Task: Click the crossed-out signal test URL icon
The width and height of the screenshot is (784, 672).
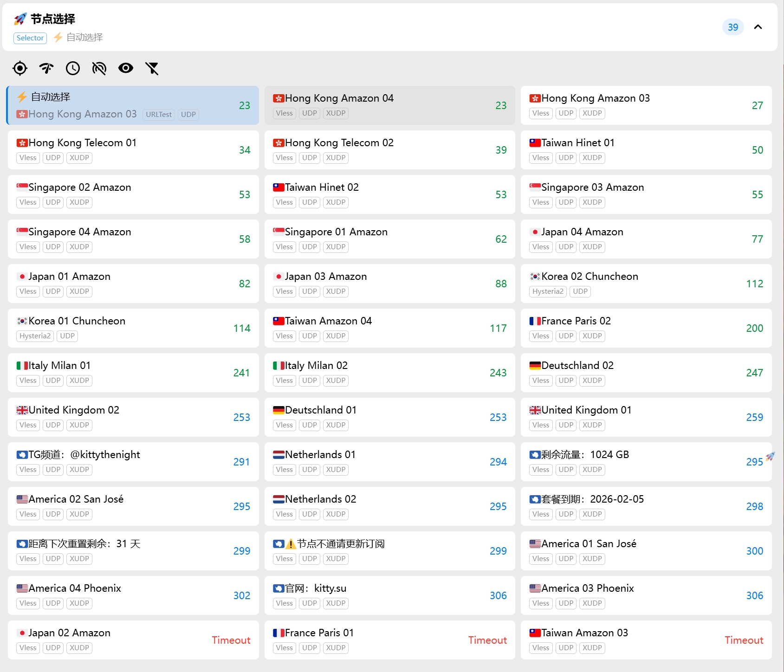Action: click(x=99, y=68)
